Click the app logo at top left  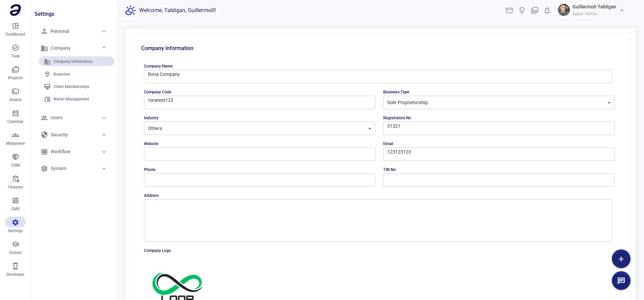point(15,10)
